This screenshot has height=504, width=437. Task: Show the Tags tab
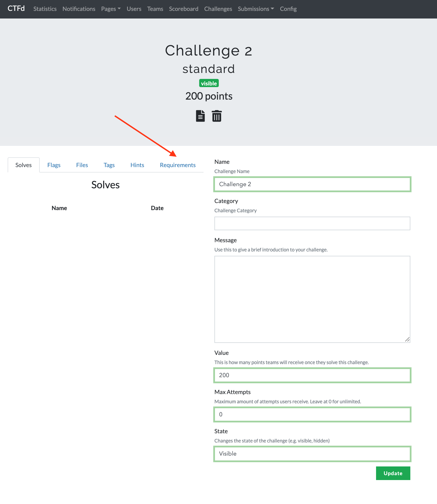pos(109,165)
